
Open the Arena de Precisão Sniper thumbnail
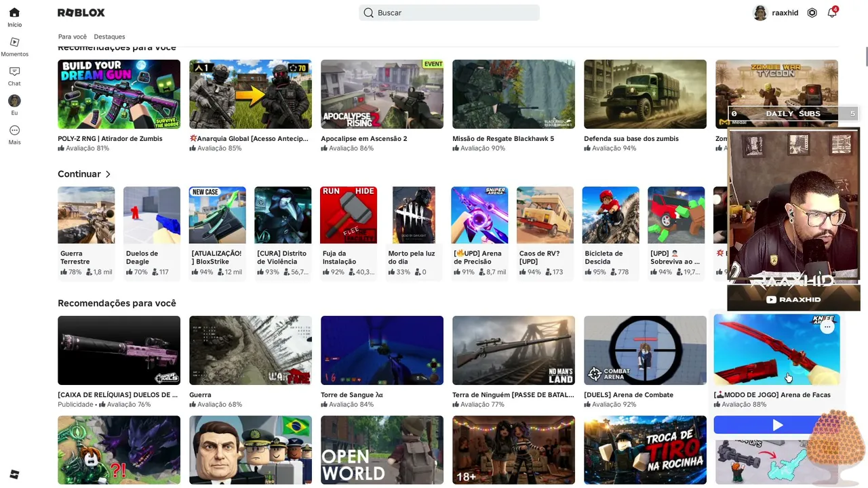(x=479, y=215)
